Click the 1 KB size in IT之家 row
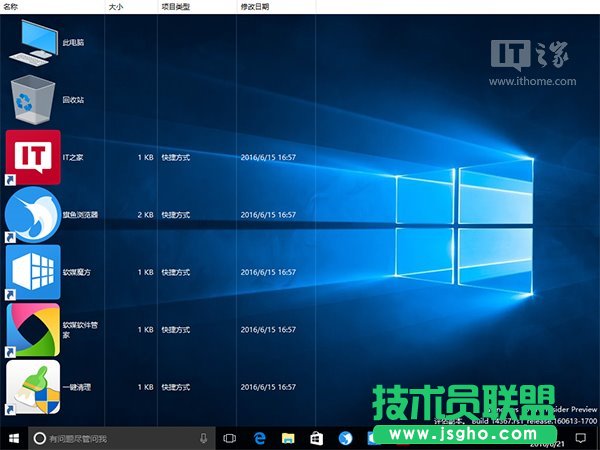This screenshot has width=600, height=450. click(145, 157)
